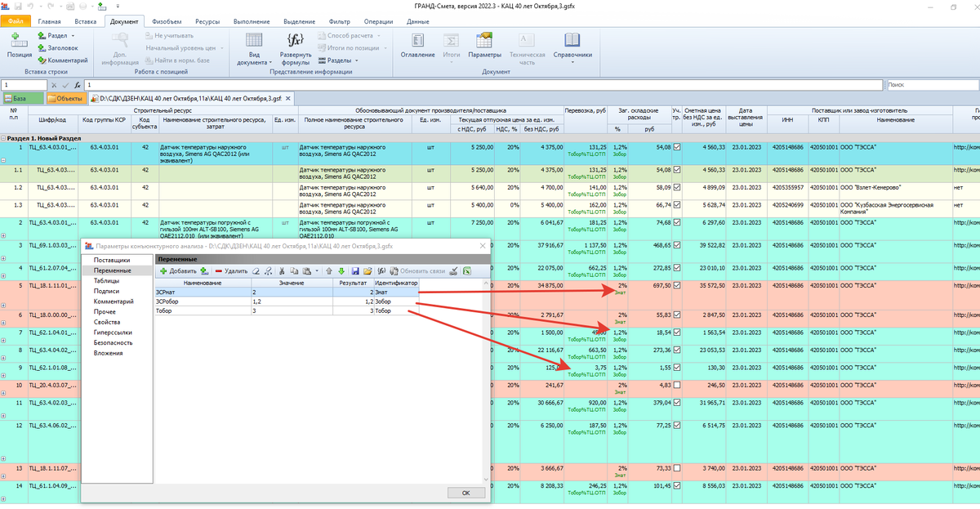The height and width of the screenshot is (509, 980).
Task: Click the Заголовок insert row icon
Action: click(42, 47)
